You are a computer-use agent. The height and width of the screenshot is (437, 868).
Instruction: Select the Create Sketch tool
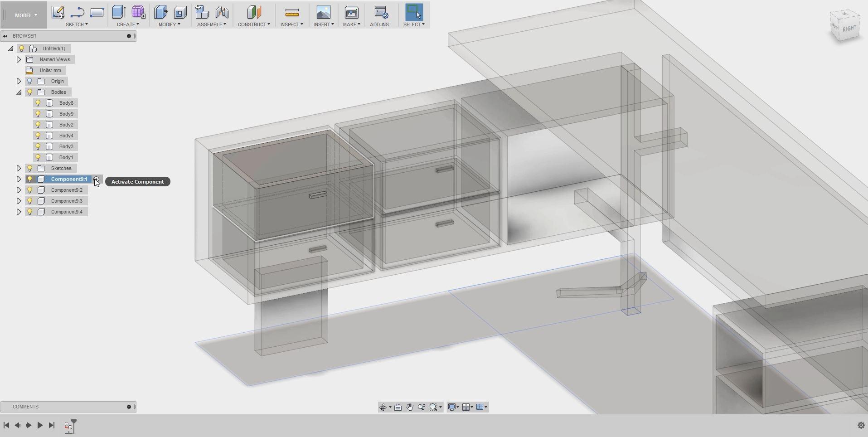[x=58, y=12]
